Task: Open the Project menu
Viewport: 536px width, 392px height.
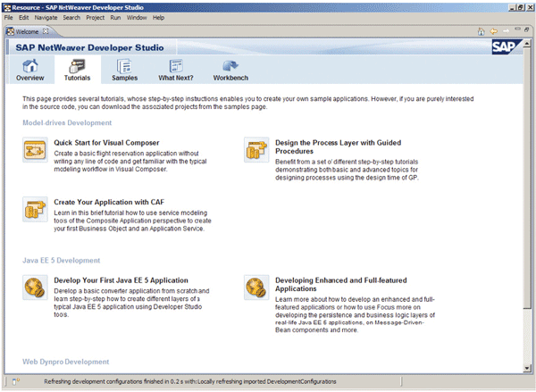Action: [95, 17]
